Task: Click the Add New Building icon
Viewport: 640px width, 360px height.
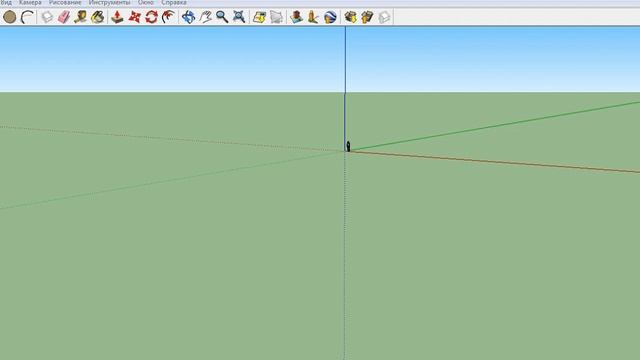Action: click(296, 17)
